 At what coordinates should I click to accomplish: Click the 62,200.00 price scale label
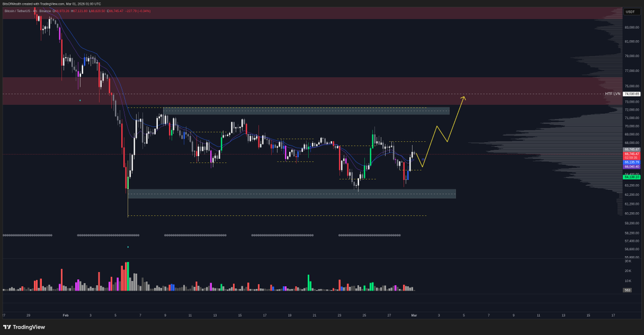(631, 194)
